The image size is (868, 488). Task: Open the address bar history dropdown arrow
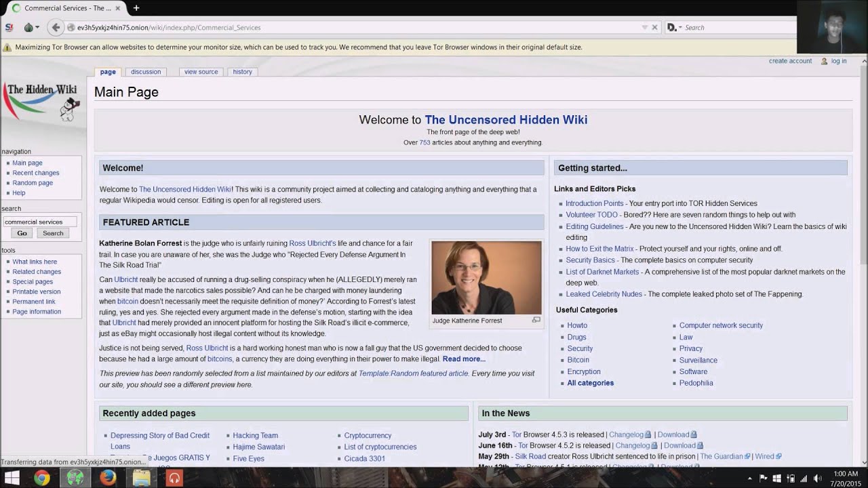coord(645,28)
